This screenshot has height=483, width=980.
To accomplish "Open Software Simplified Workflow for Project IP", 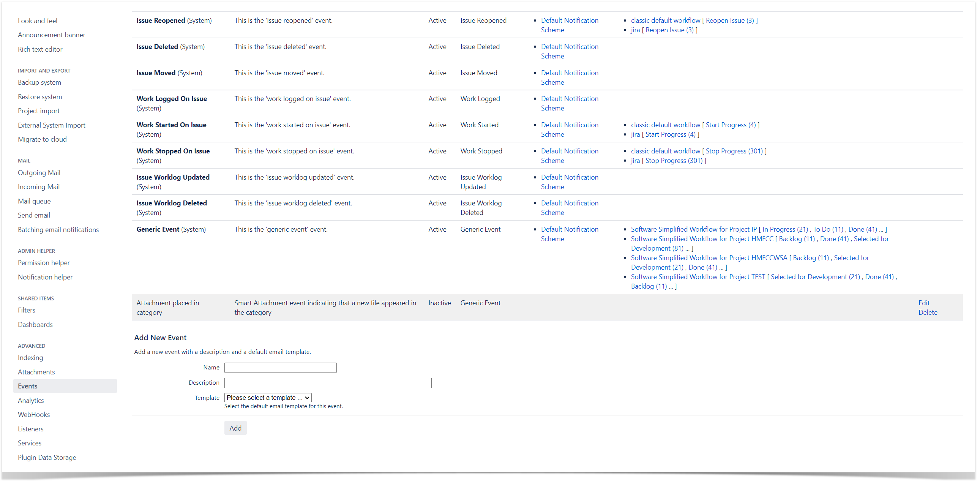I will [x=694, y=229].
